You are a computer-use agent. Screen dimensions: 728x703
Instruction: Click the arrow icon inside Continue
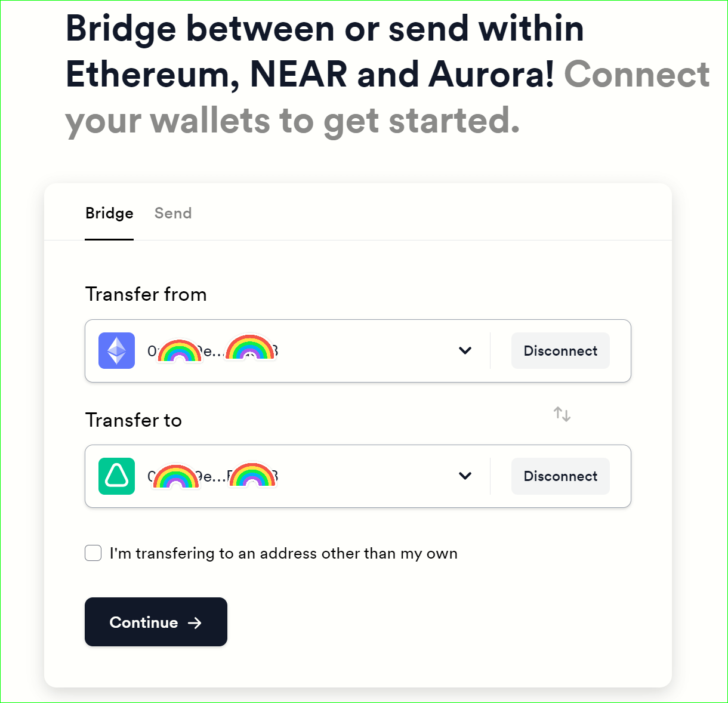pos(195,623)
